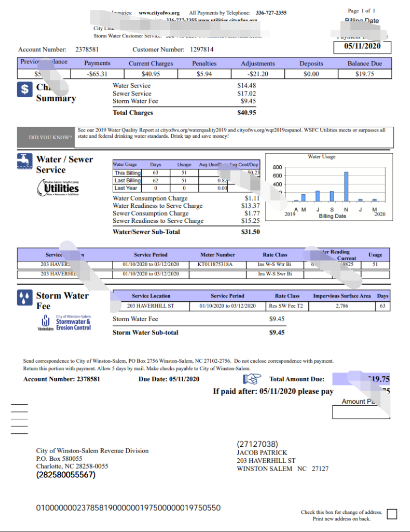Click the $5.94 penalties value

204,74
